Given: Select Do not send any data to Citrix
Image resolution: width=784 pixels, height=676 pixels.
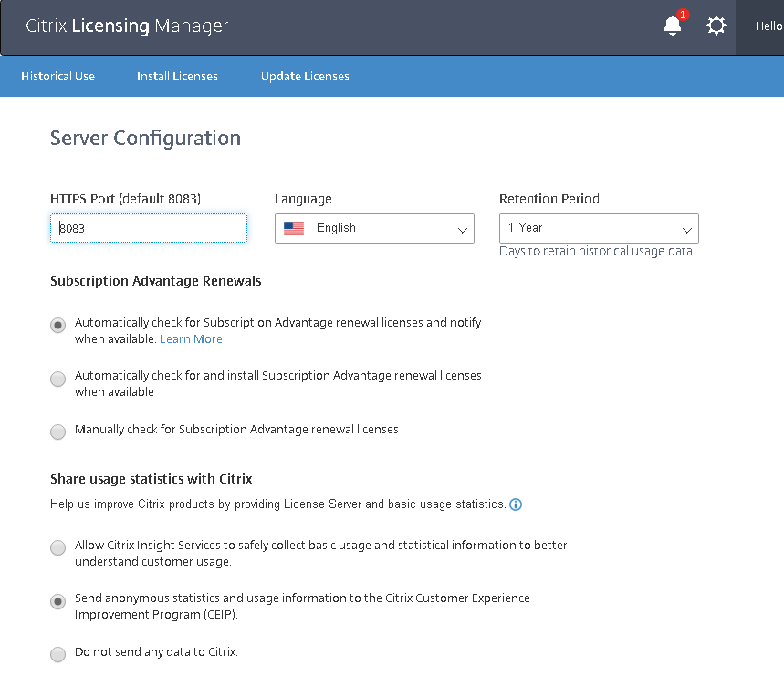Looking at the screenshot, I should coord(58,654).
